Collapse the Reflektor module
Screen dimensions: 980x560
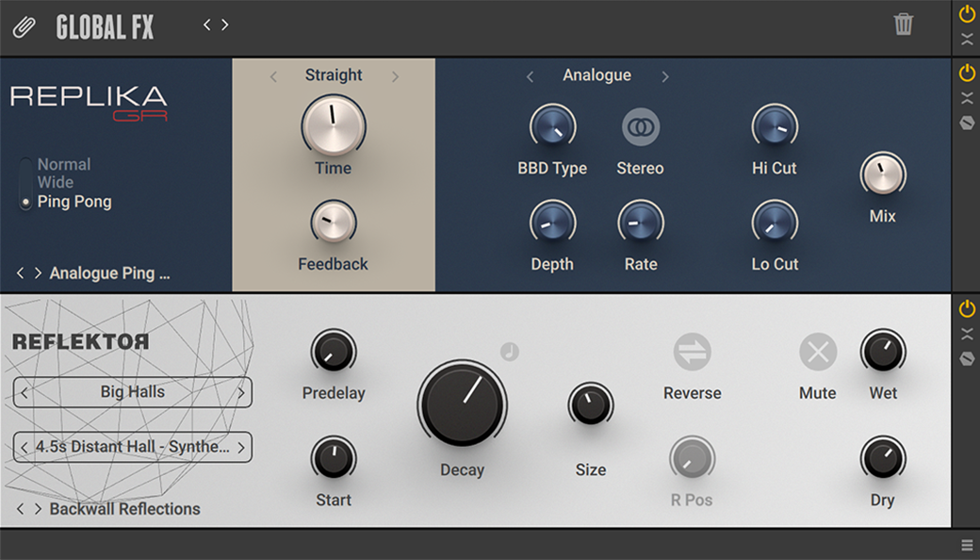(x=967, y=334)
